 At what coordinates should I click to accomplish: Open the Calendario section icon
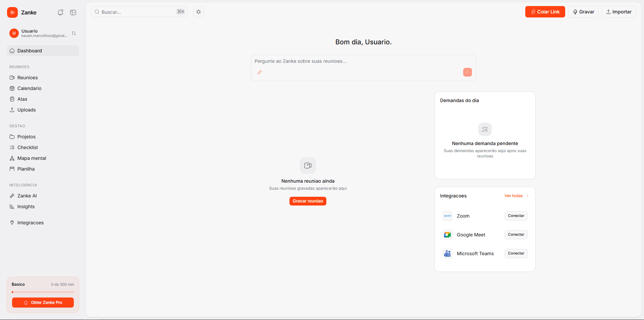12,88
